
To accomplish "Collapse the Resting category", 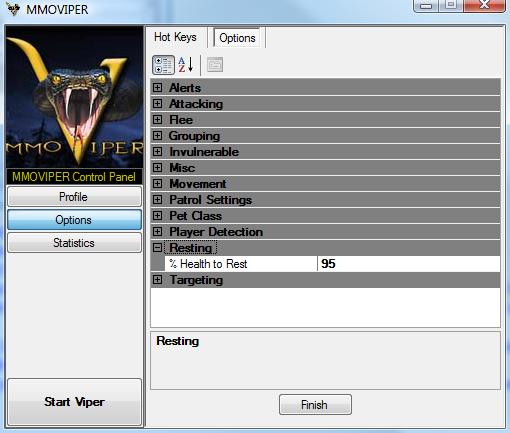I will (x=157, y=248).
